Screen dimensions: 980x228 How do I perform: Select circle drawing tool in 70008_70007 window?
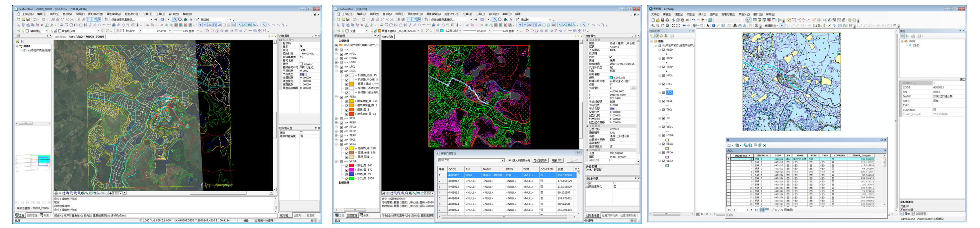coord(180,19)
